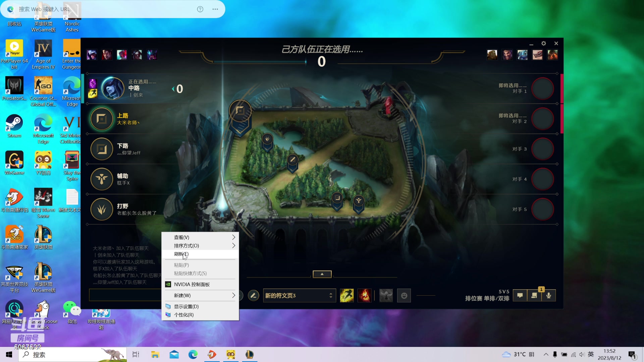The image size is (644, 362).
Task: Open Mail app from the taskbar
Action: click(174, 355)
